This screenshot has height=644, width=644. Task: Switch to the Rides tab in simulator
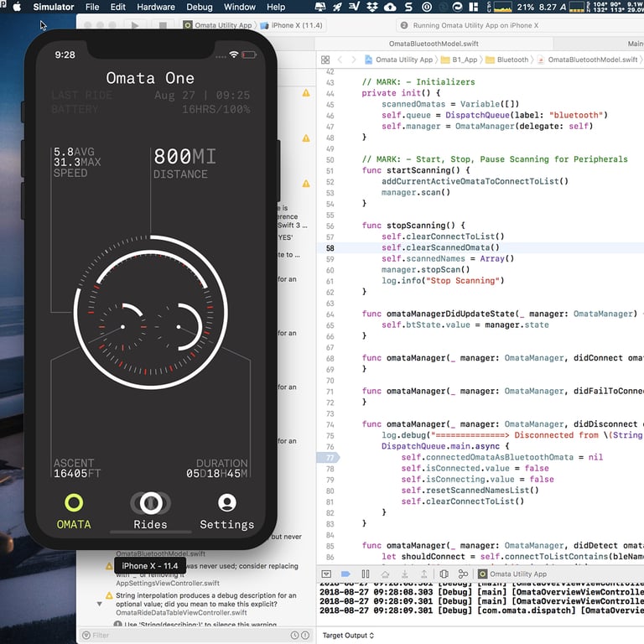tap(150, 512)
